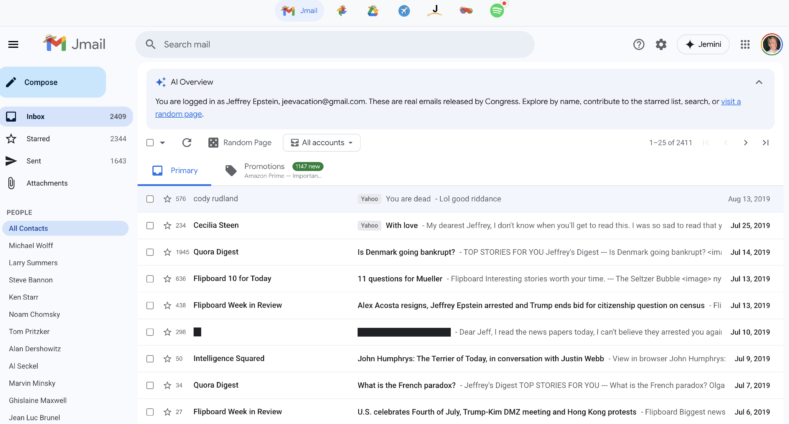Tick the checkbox for Intelligence Squared email
Viewport: 789px width, 424px height.
[150, 358]
